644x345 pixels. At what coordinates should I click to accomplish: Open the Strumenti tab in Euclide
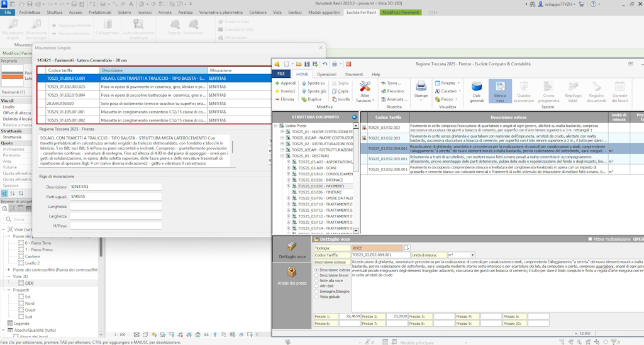[353, 74]
